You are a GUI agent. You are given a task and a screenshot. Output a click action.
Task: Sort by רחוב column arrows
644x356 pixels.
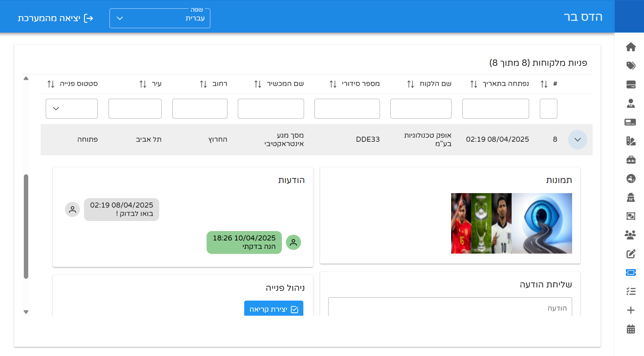203,84
